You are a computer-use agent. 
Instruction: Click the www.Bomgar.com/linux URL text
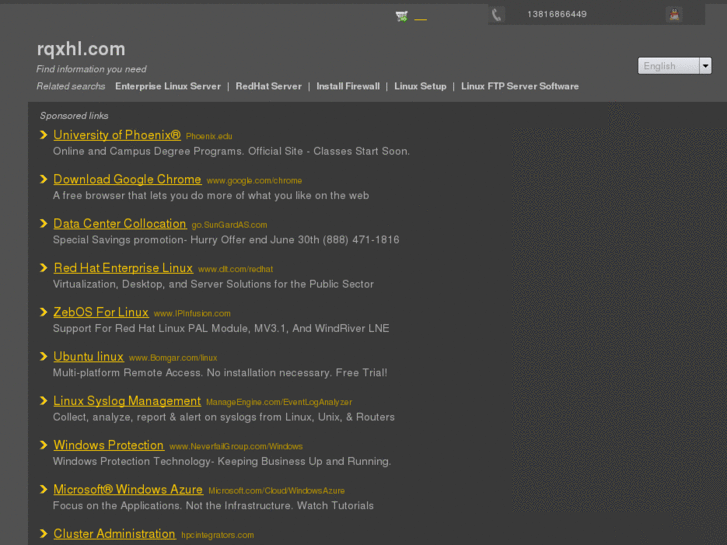[x=173, y=358]
